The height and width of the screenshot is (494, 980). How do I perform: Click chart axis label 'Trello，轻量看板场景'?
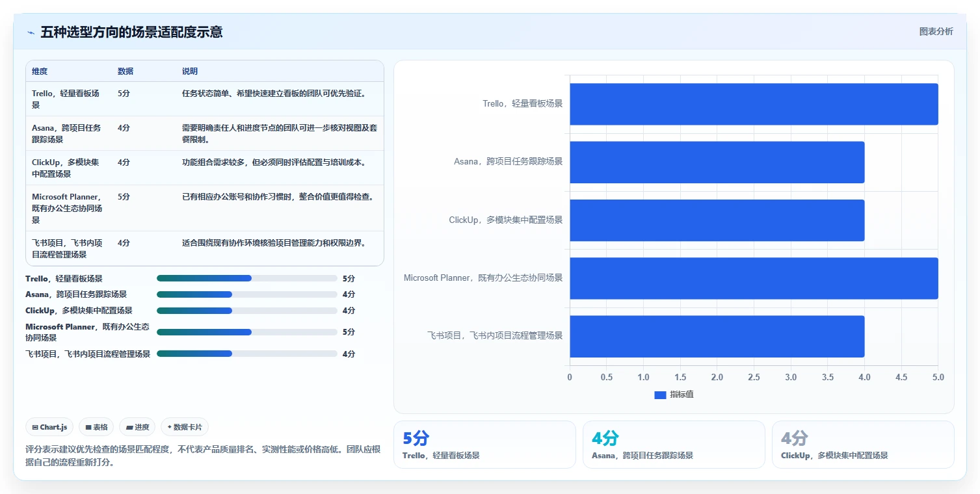coord(522,104)
